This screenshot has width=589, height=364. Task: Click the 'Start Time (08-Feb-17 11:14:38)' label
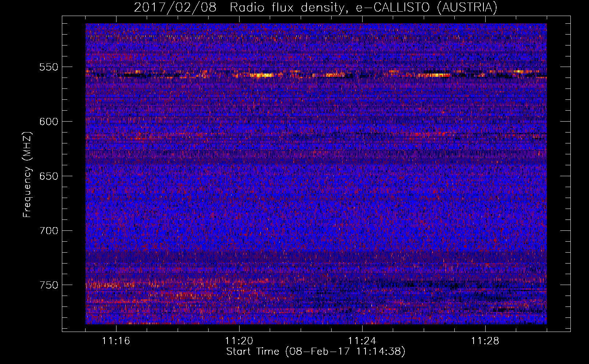tap(316, 352)
